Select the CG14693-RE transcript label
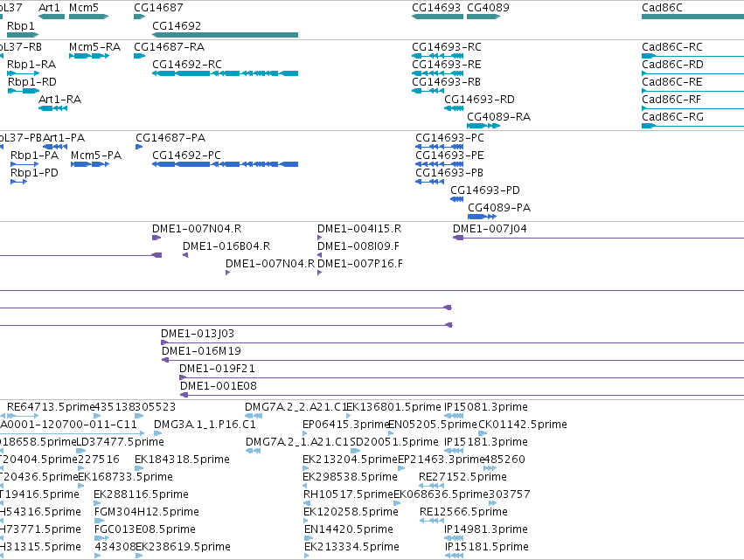 pyautogui.click(x=447, y=65)
